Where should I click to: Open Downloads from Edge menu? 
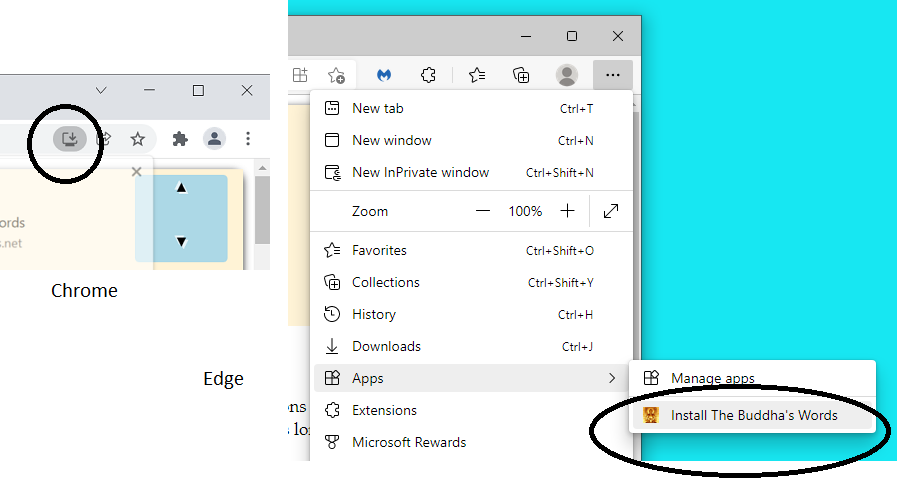(x=471, y=346)
